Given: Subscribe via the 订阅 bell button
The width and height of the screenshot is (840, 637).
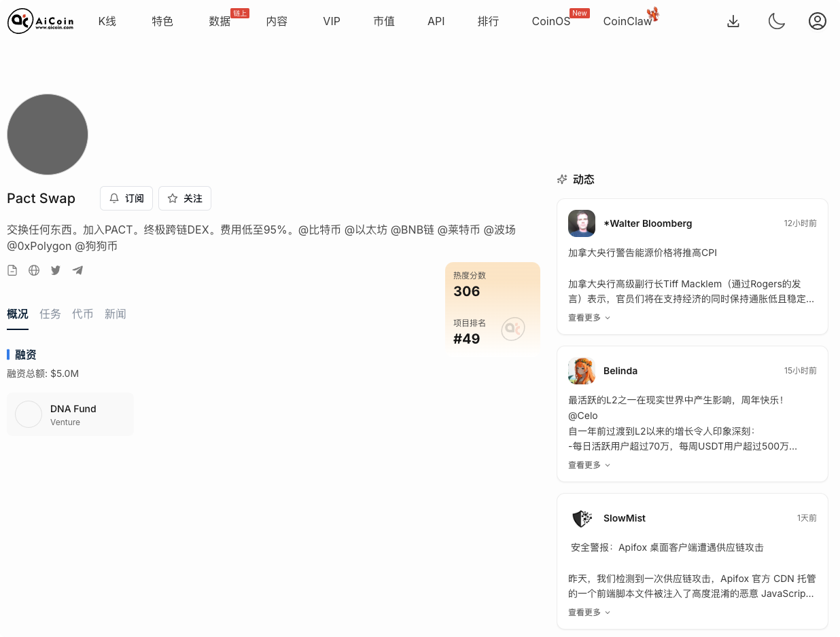Looking at the screenshot, I should coord(126,198).
